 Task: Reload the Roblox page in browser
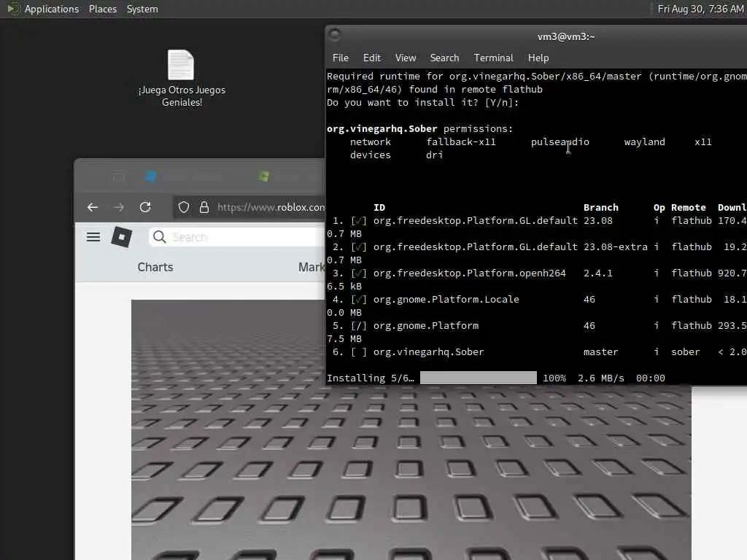tap(145, 207)
